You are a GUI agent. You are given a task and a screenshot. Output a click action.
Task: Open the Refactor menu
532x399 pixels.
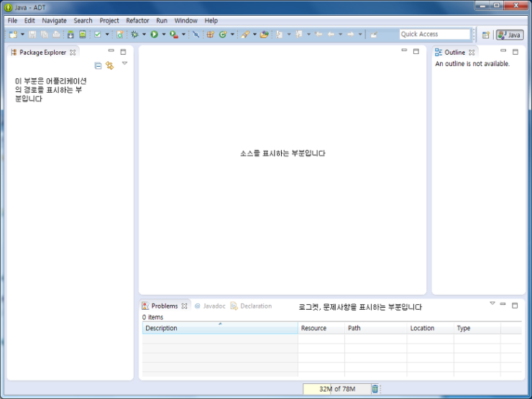pyautogui.click(x=138, y=20)
